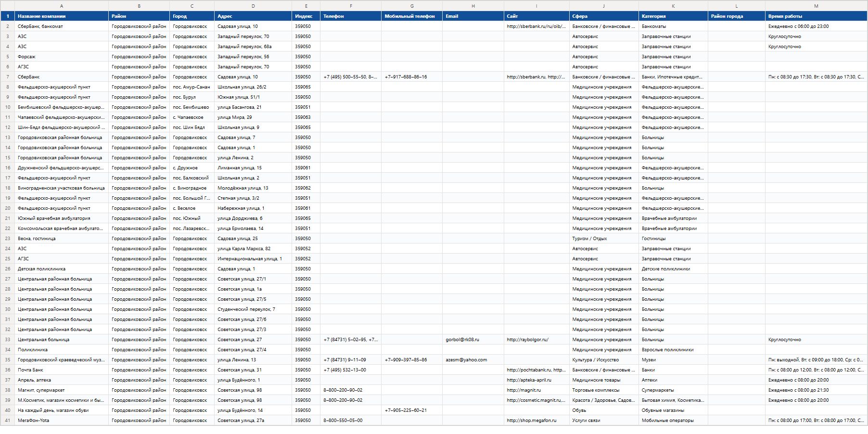Select address "Молодёжная улица, 13"
This screenshot has height=434, width=868.
tap(253, 188)
